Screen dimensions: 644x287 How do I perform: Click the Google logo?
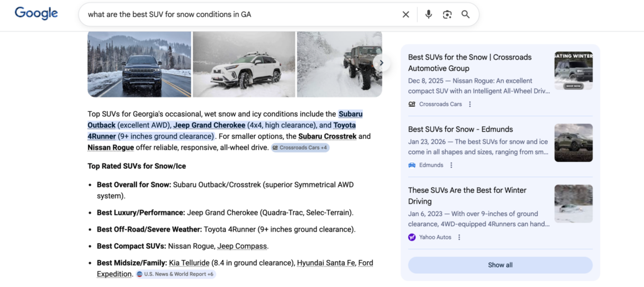[36, 13]
